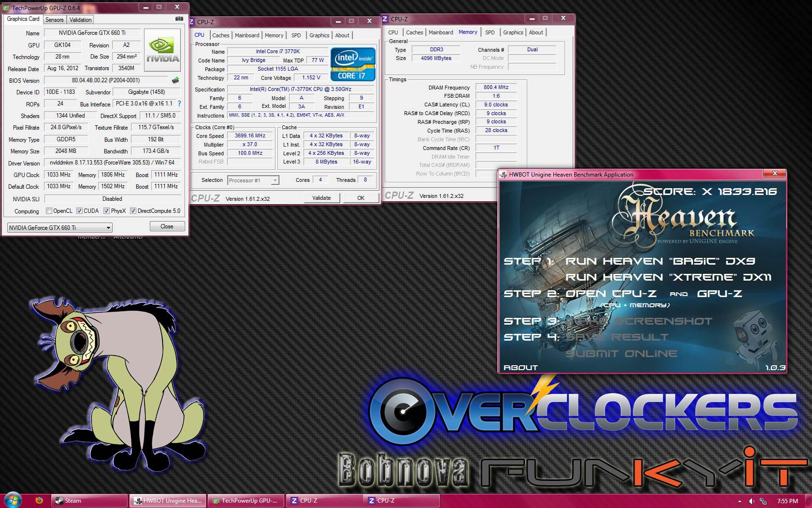Click the network tray icon
812x508 pixels.
click(763, 501)
